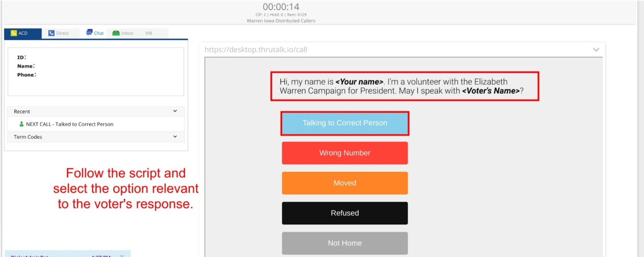
Task: Click the Direct phone icon
Action: tap(51, 33)
